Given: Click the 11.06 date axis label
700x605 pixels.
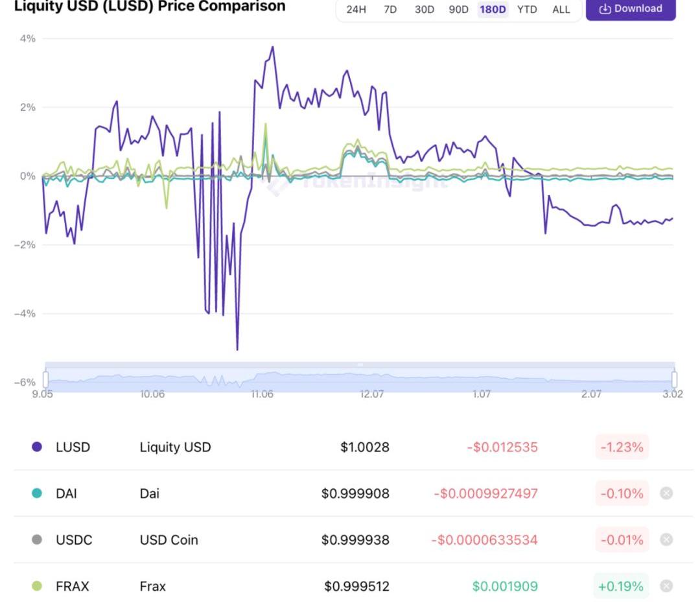Looking at the screenshot, I should coord(262,394).
